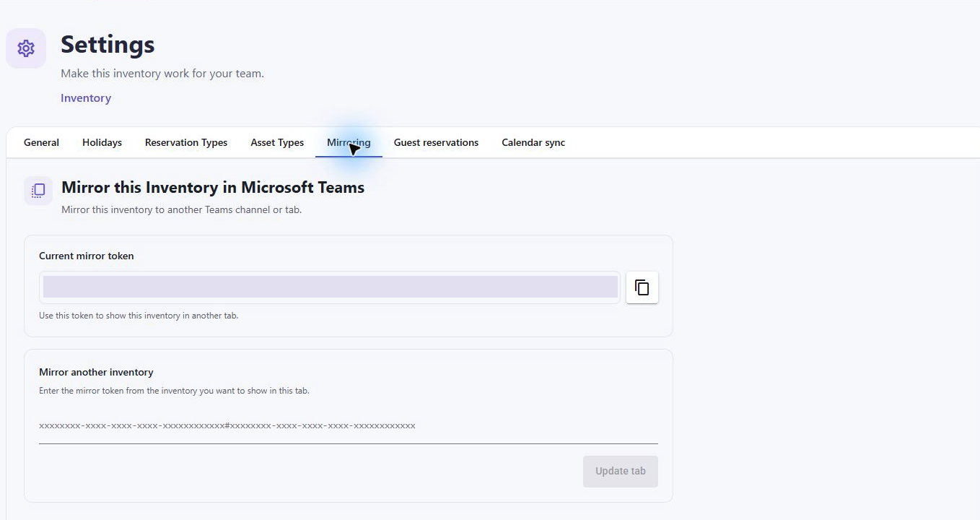Click 'Use this token to show this inventory' hint

click(139, 316)
